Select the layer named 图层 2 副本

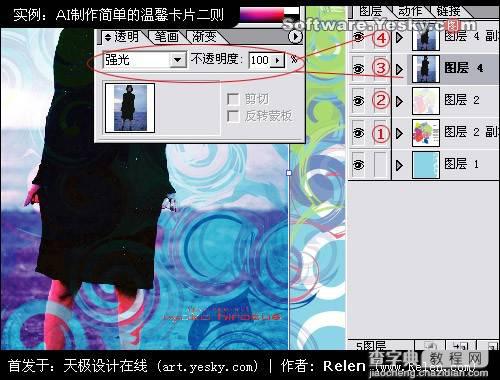coord(472,132)
